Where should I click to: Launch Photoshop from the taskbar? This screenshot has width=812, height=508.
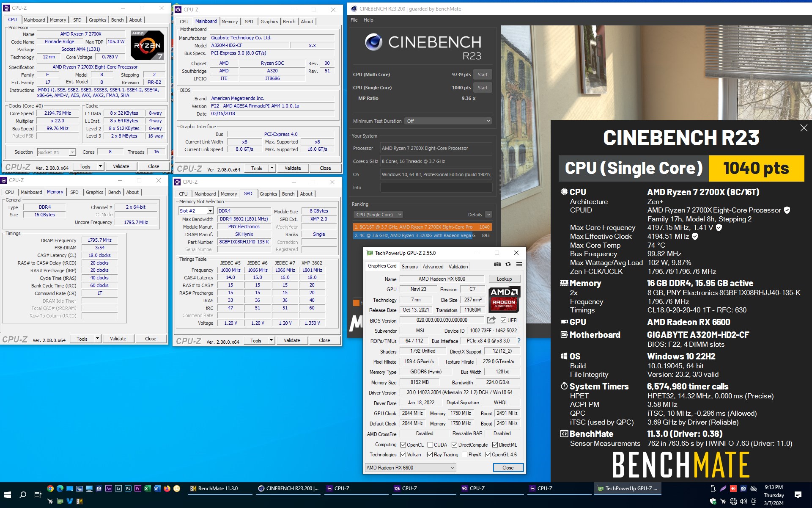coord(128,489)
